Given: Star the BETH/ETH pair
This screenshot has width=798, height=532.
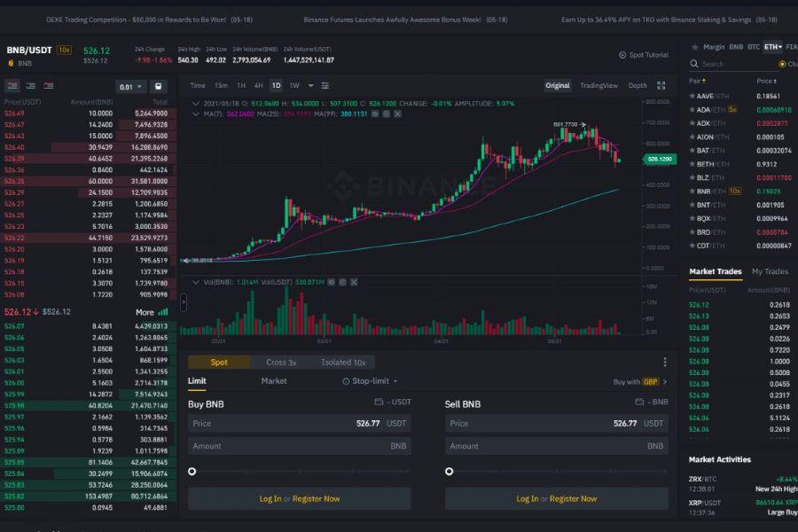Looking at the screenshot, I should [692, 164].
